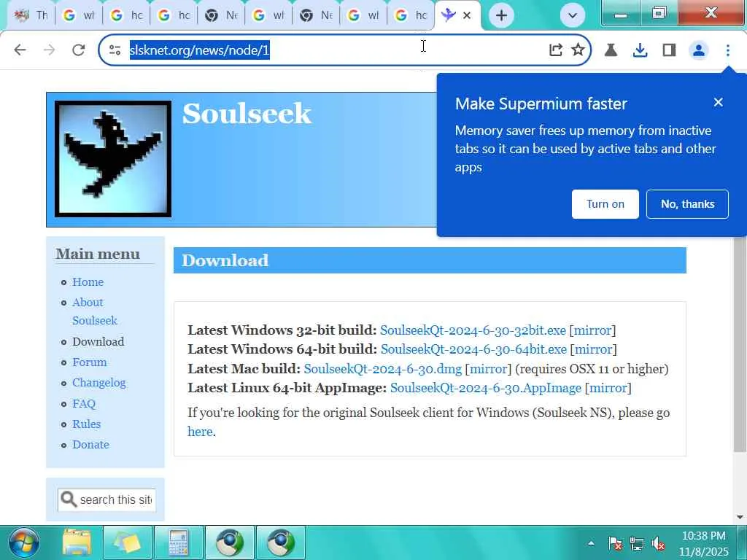Click the Soulseek site title
Image resolution: width=747 pixels, height=560 pixels.
247,113
